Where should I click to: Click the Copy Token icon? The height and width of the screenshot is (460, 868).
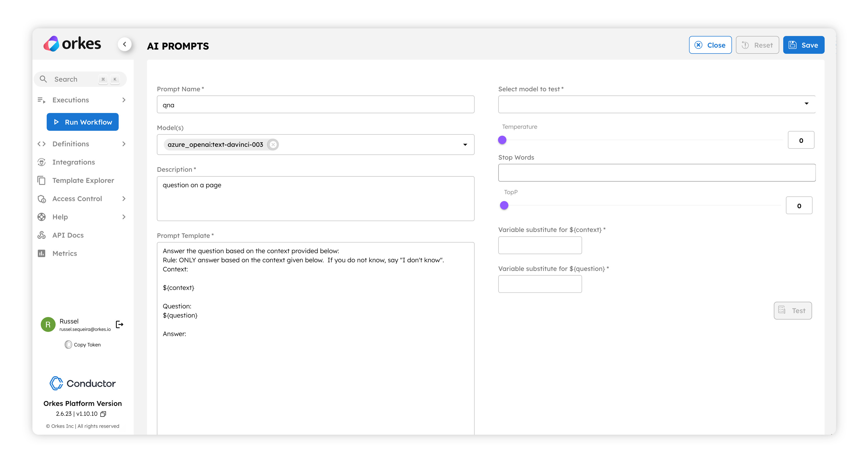pyautogui.click(x=68, y=344)
